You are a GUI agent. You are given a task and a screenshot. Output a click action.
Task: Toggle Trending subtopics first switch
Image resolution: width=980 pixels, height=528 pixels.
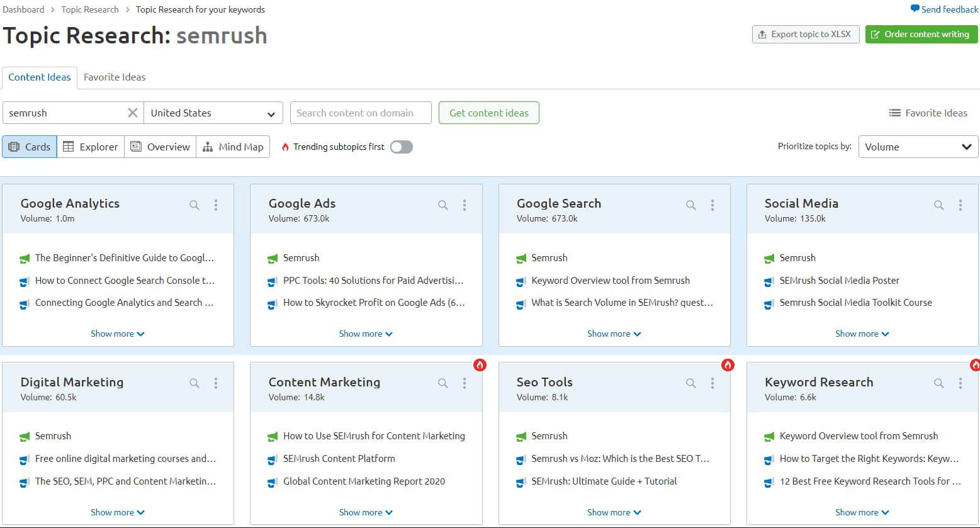coord(402,147)
